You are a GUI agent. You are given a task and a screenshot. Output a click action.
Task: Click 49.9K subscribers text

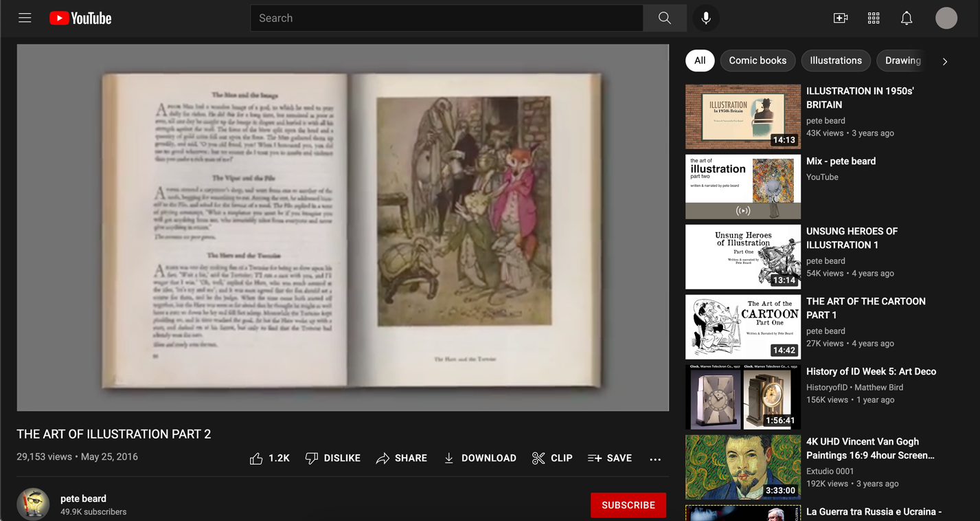[x=93, y=512]
